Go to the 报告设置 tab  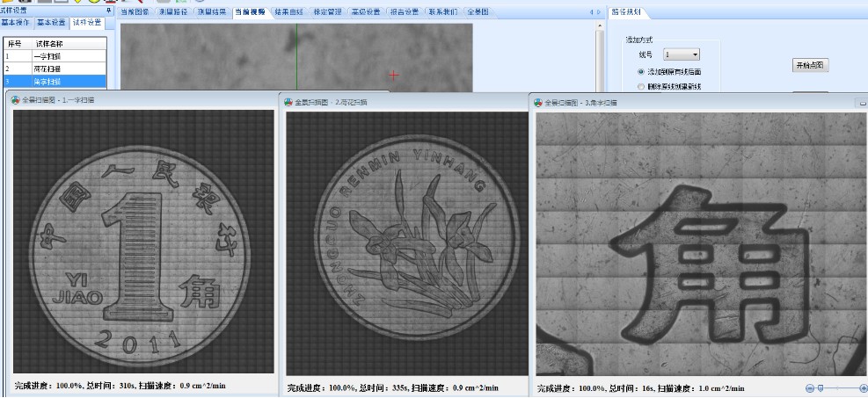(405, 11)
